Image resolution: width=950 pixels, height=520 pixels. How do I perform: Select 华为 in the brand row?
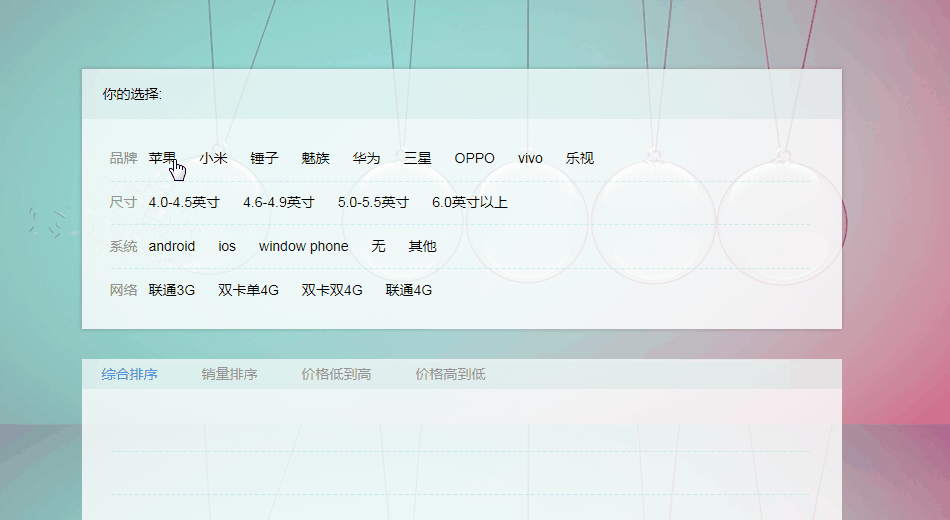367,158
